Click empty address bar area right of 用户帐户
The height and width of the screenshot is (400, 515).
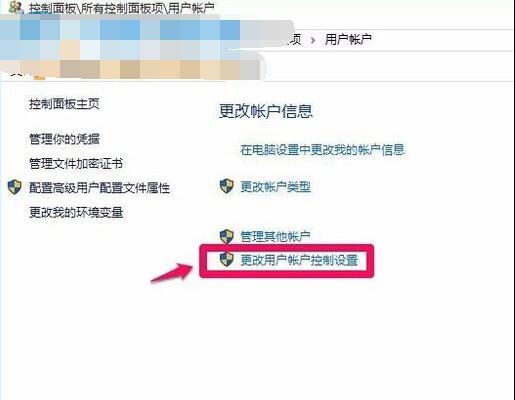[443, 40]
